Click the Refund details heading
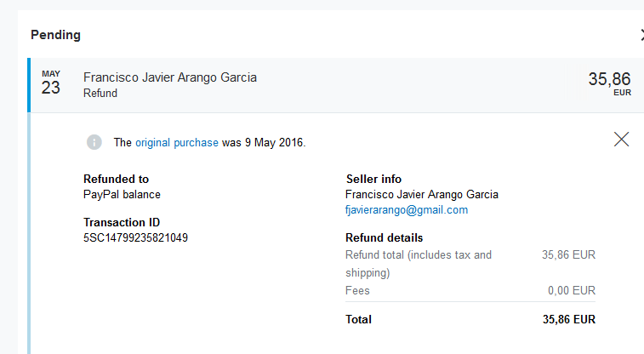This screenshot has width=644, height=354. click(x=384, y=237)
